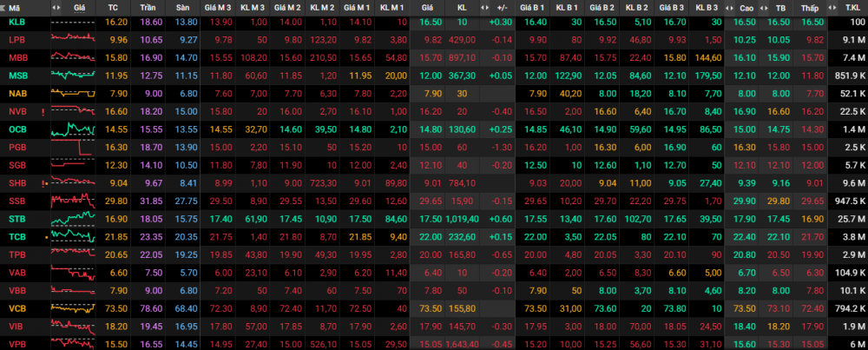Click the orange dot marker beside TCB

pyautogui.click(x=47, y=237)
